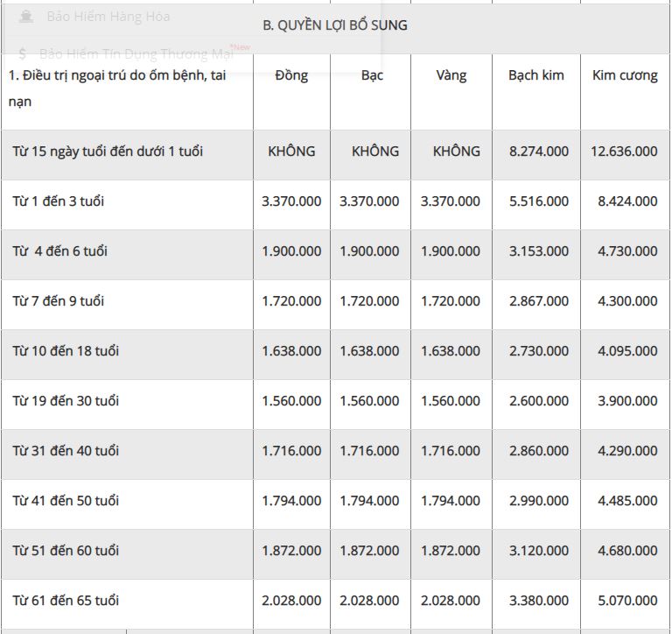Open the Bảo Hiểm Hàng Hóa menu item
Viewport: 672px width, 634px height.
click(108, 17)
